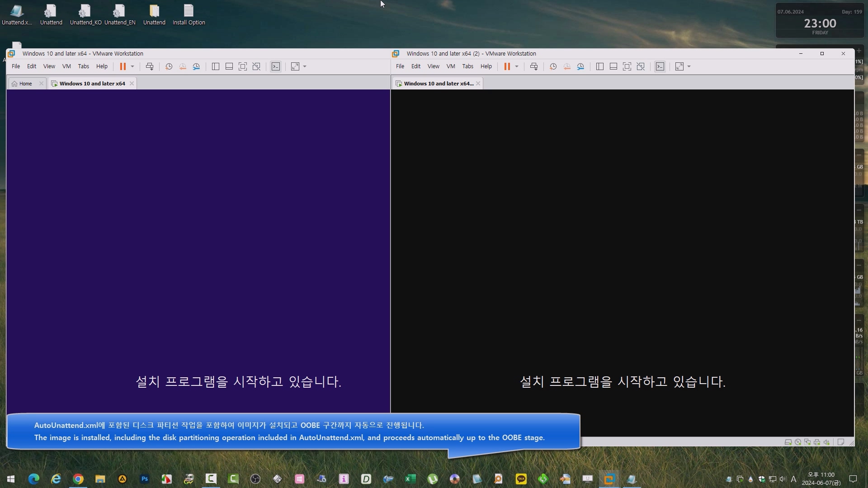
Task: Toggle the console view button in the right window
Action: tap(660, 66)
